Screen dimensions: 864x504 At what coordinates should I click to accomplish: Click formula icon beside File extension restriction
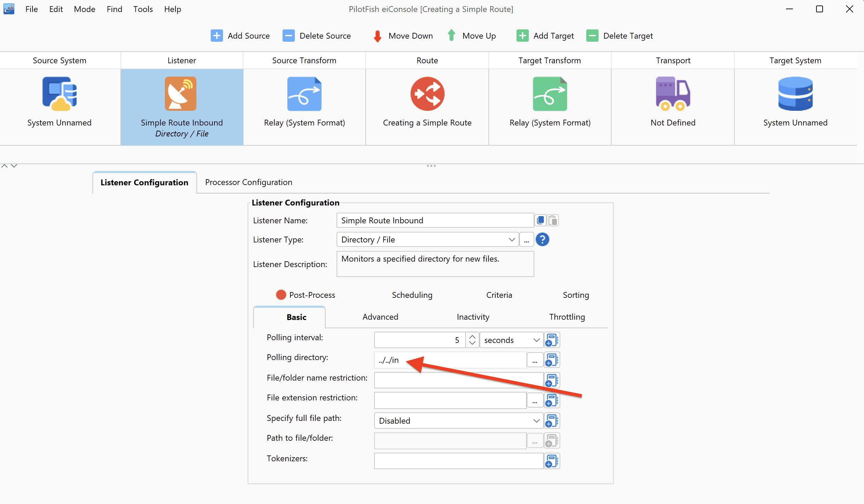point(552,400)
